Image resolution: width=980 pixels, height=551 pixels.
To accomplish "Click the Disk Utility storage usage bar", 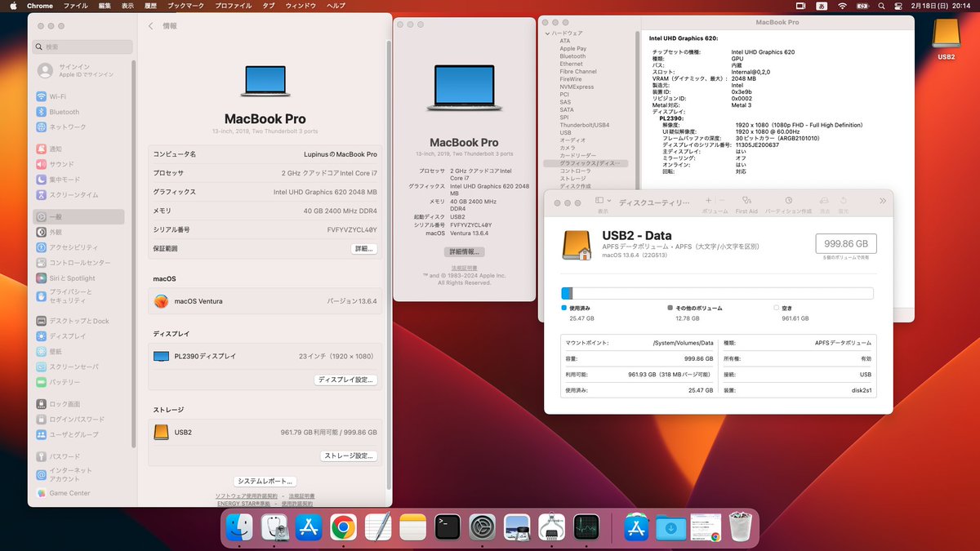I will click(x=717, y=294).
